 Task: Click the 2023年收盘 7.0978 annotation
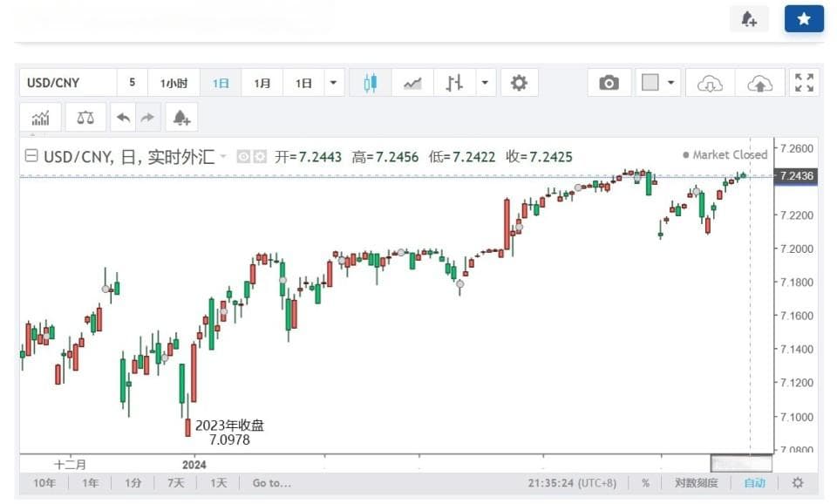click(229, 432)
